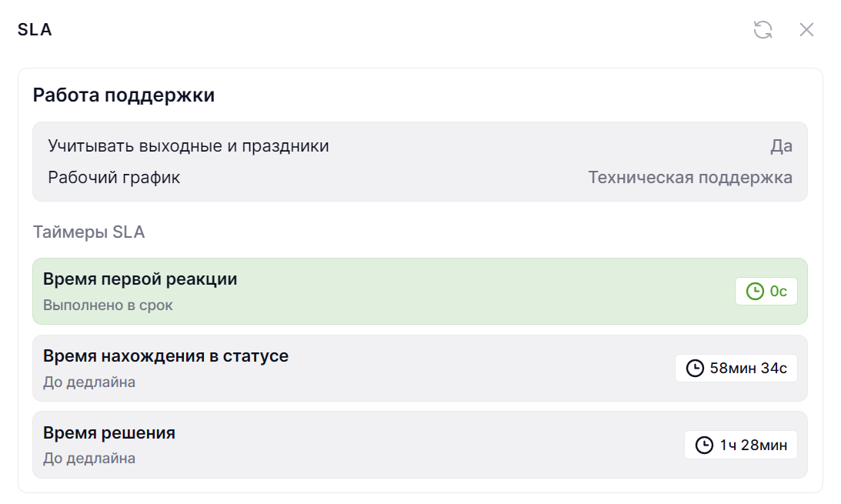The width and height of the screenshot is (841, 504).
Task: Close the SLA panel
Action: (x=806, y=30)
